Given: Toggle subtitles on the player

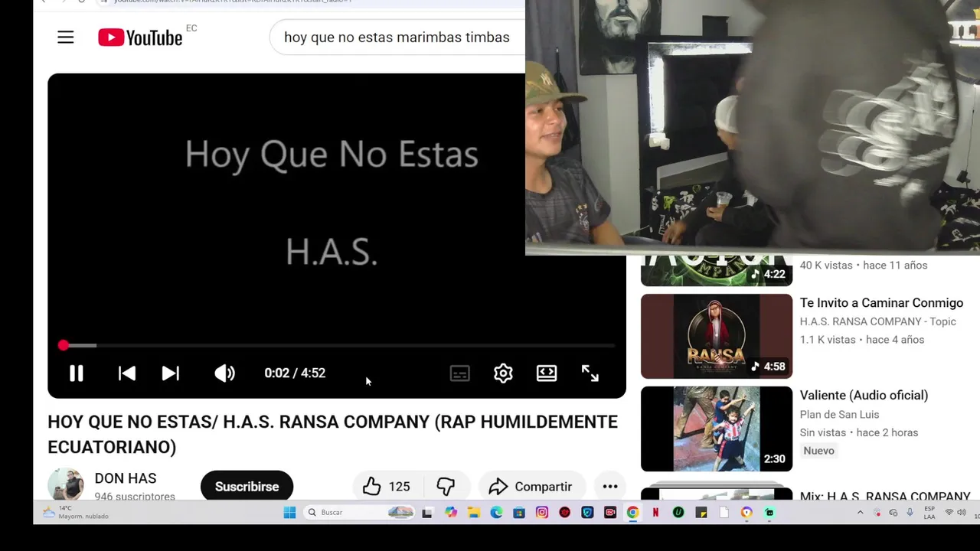Looking at the screenshot, I should pyautogui.click(x=459, y=373).
